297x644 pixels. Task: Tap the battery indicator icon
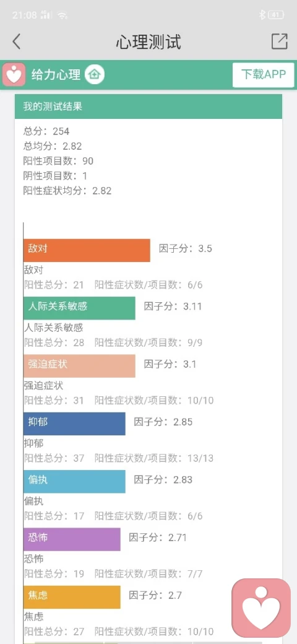click(x=276, y=15)
